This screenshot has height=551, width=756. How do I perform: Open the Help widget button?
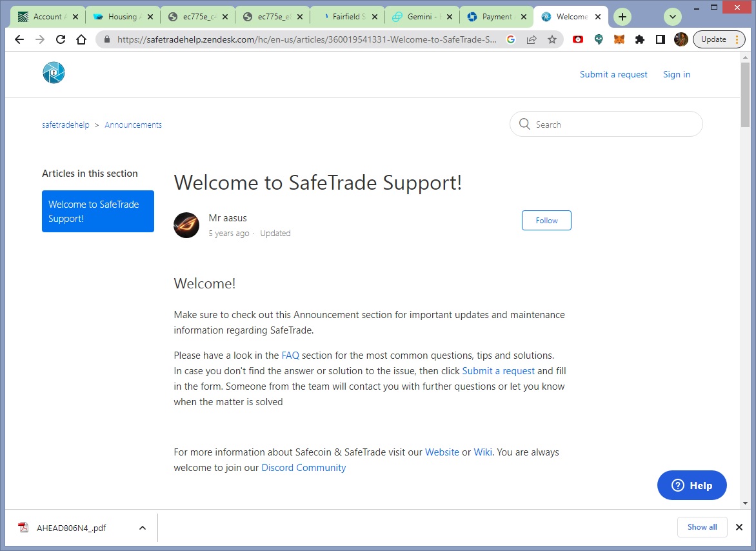coord(692,485)
